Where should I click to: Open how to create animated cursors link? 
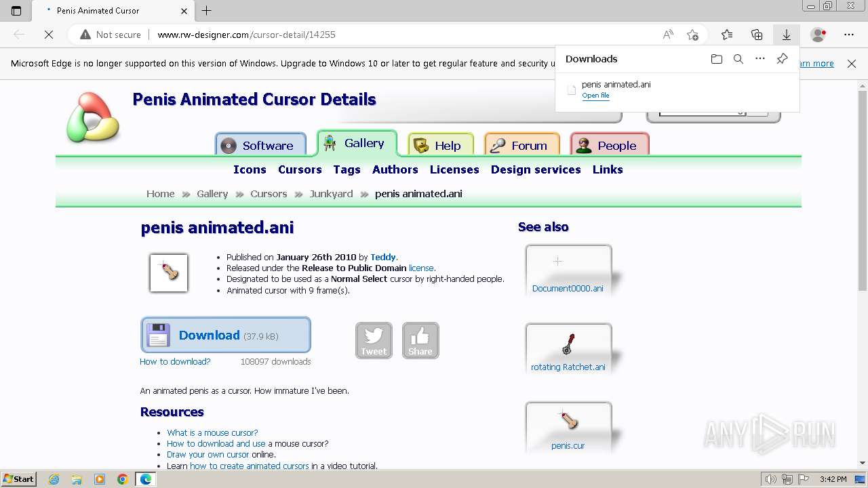249,466
